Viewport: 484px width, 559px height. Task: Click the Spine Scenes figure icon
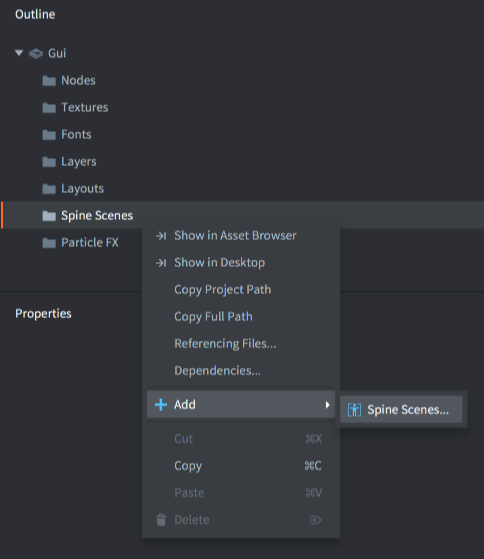(x=354, y=410)
